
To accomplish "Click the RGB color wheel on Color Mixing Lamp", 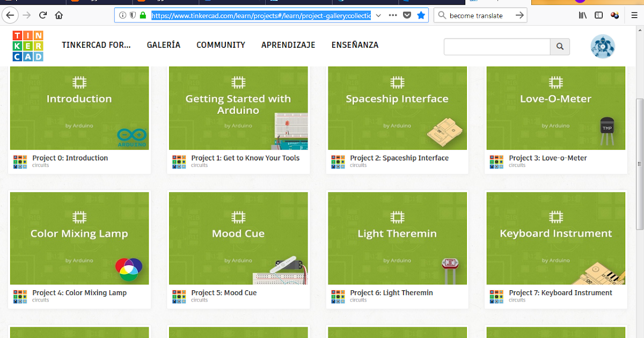I will 129,268.
